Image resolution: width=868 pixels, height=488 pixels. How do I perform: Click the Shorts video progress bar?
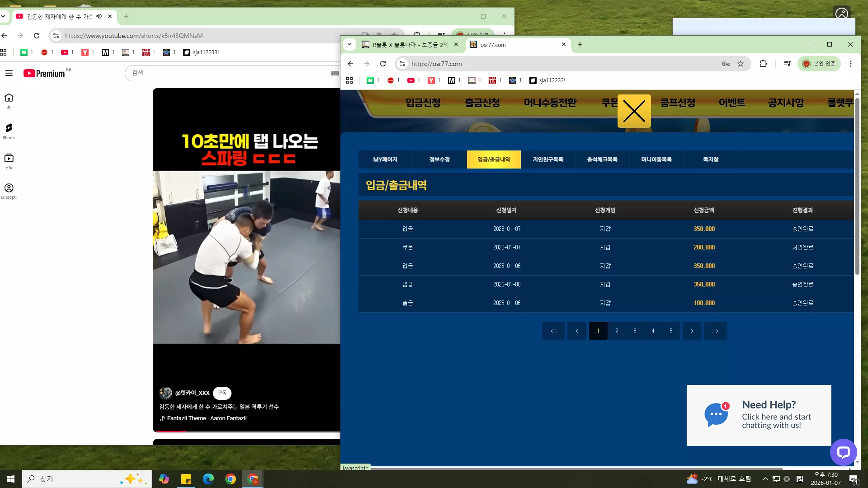246,432
